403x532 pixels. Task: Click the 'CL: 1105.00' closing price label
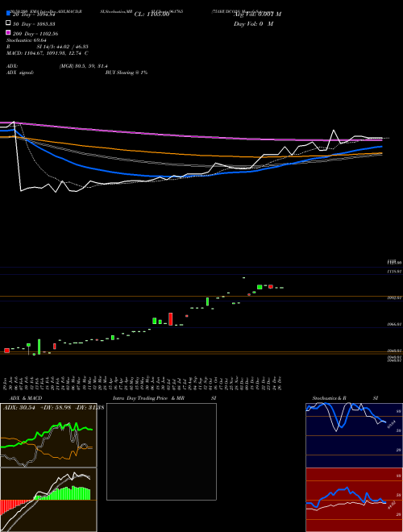(152, 15)
